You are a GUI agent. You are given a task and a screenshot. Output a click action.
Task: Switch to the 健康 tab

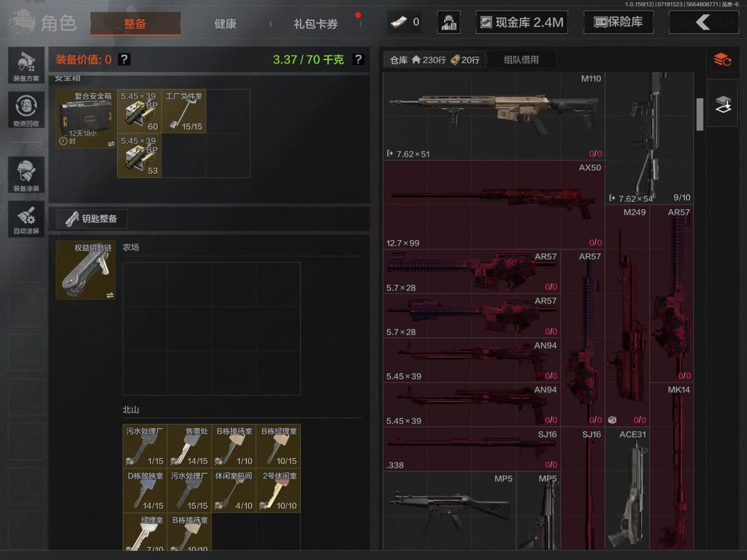225,24
